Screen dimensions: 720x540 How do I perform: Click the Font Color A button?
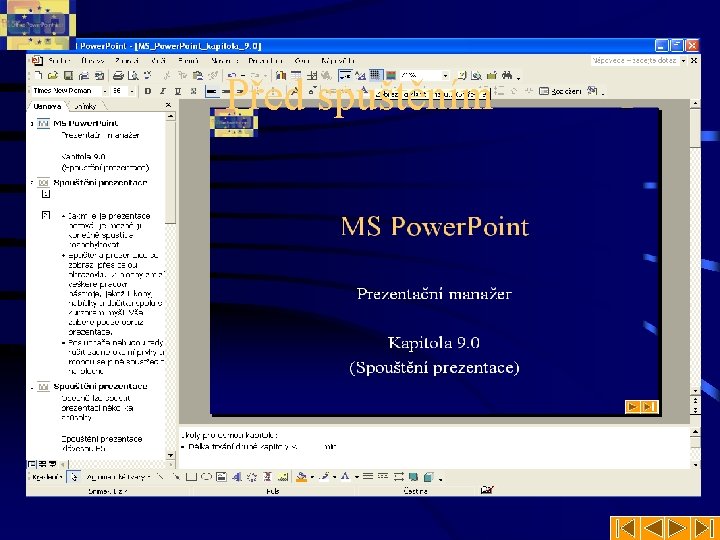click(x=345, y=477)
